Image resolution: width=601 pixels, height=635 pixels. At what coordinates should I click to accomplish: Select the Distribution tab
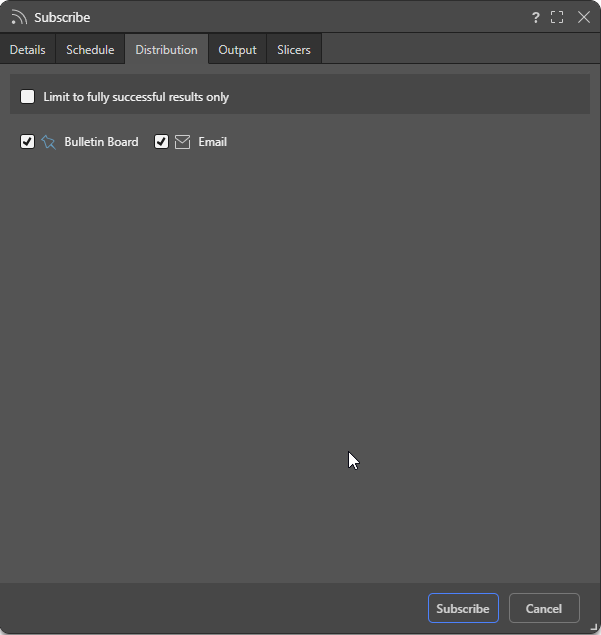[166, 49]
